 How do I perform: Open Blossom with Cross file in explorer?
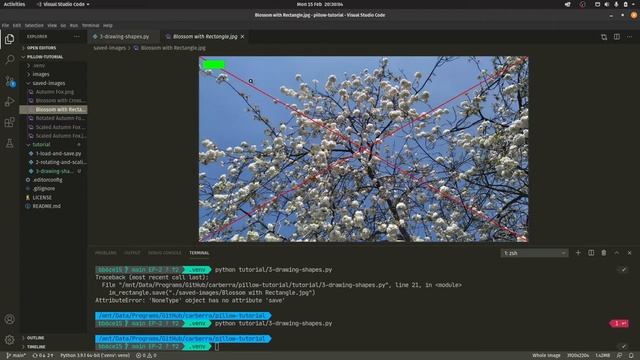coord(60,100)
